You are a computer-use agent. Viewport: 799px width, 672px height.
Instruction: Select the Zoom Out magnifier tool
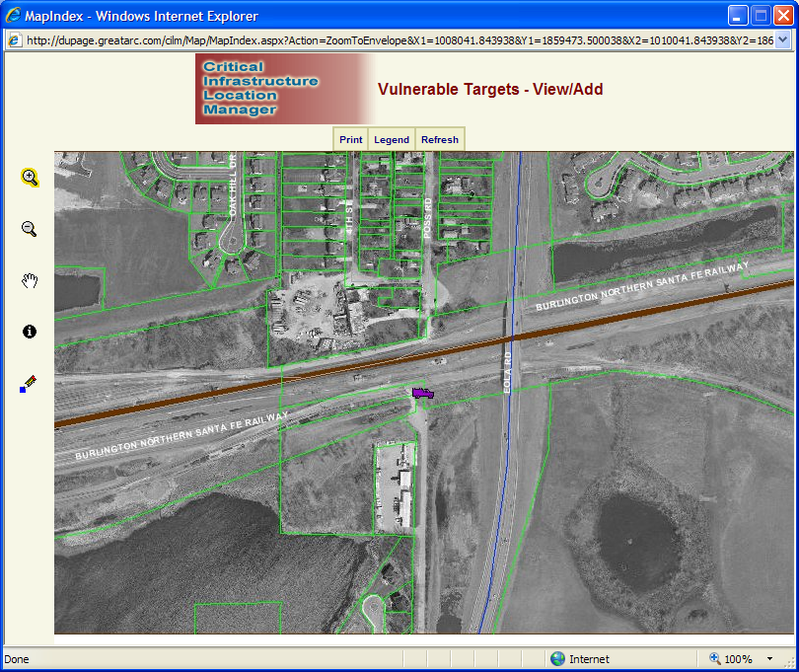30,229
